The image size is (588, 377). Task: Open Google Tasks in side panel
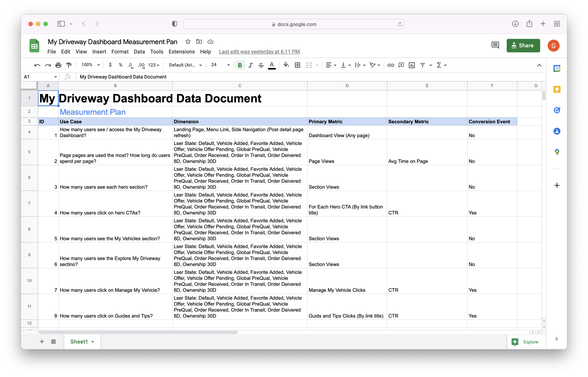coord(557,110)
